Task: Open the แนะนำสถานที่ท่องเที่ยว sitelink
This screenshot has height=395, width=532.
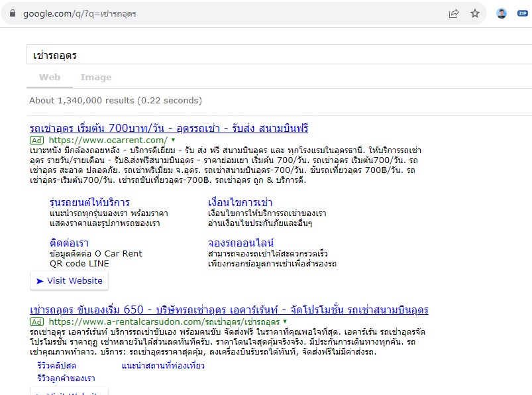Action: [x=163, y=365]
